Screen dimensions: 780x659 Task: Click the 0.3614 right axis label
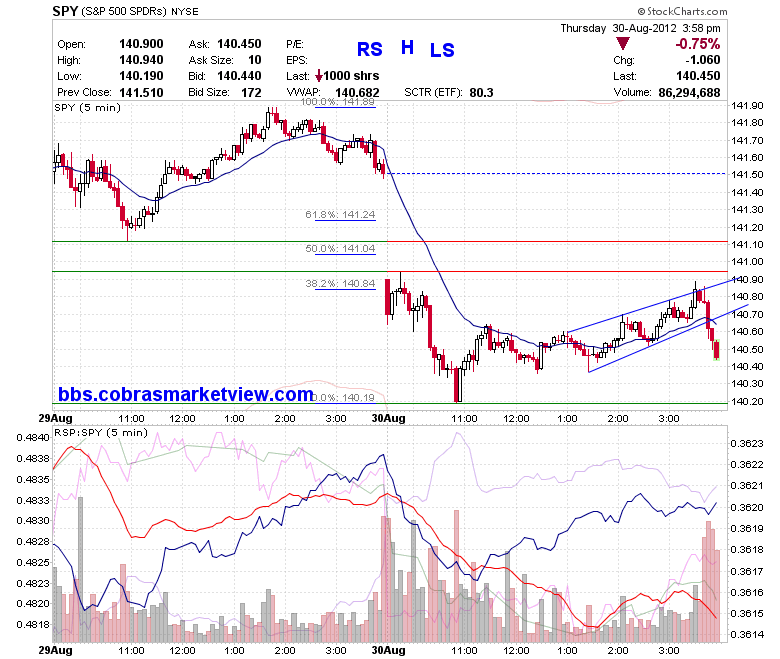click(747, 634)
